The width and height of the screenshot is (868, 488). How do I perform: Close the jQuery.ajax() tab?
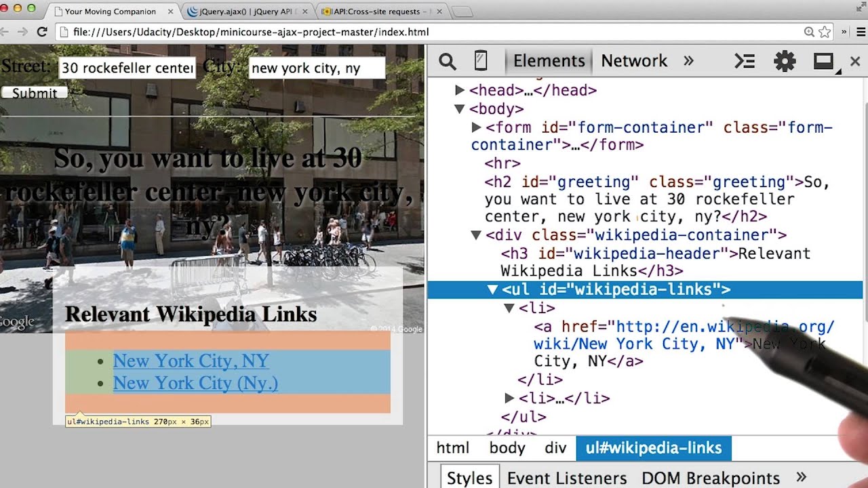click(x=304, y=12)
